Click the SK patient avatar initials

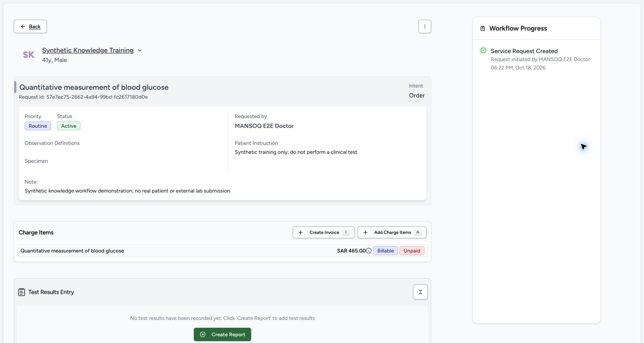[x=28, y=55]
